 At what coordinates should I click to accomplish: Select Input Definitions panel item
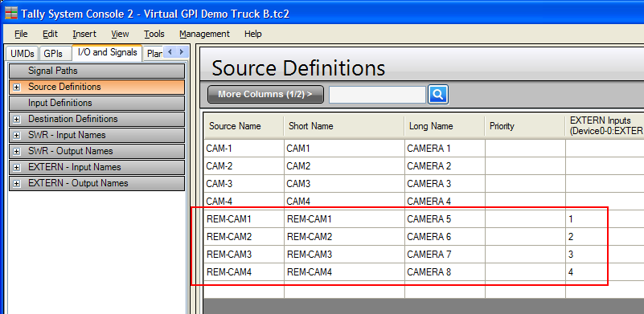point(97,103)
